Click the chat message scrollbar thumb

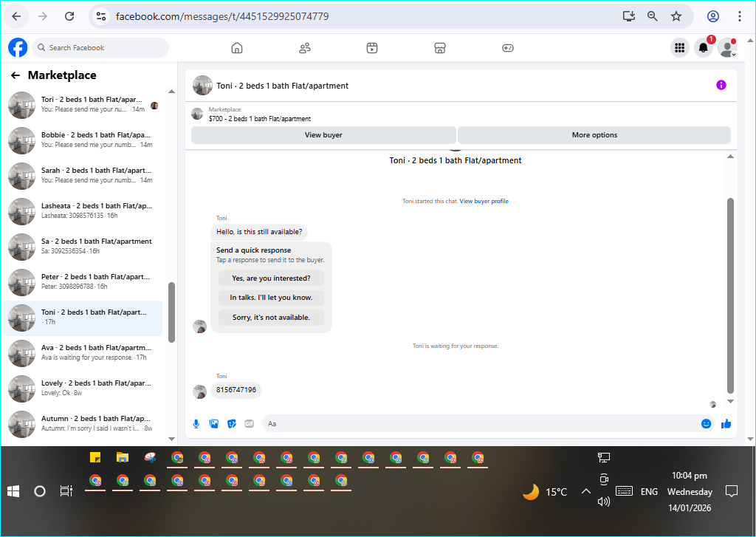[730, 295]
